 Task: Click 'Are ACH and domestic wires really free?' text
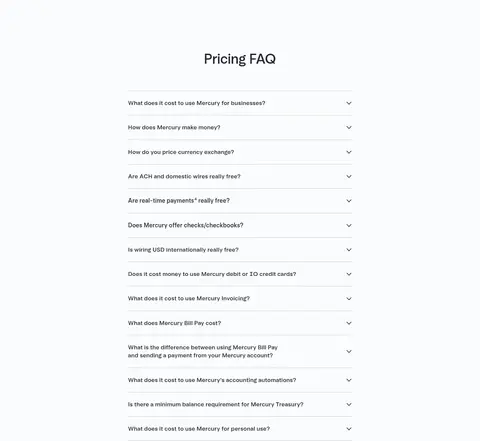point(184,176)
